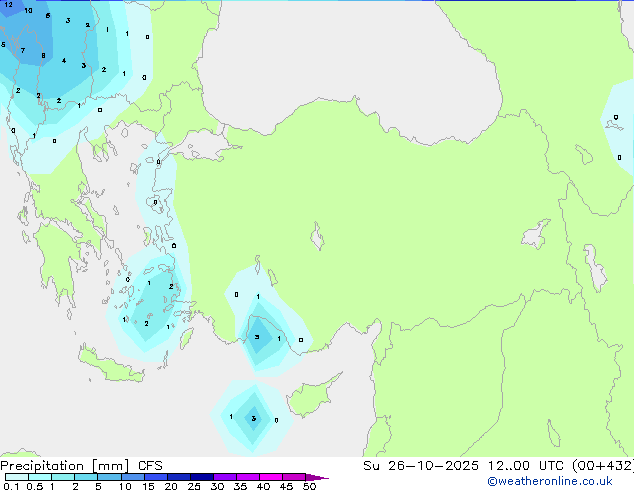Click the legend label '45'
The image size is (634, 490).
point(286,486)
